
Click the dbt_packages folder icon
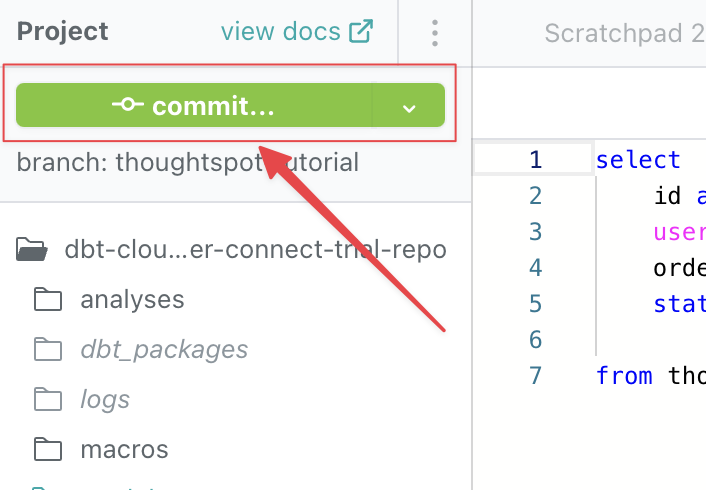46,349
